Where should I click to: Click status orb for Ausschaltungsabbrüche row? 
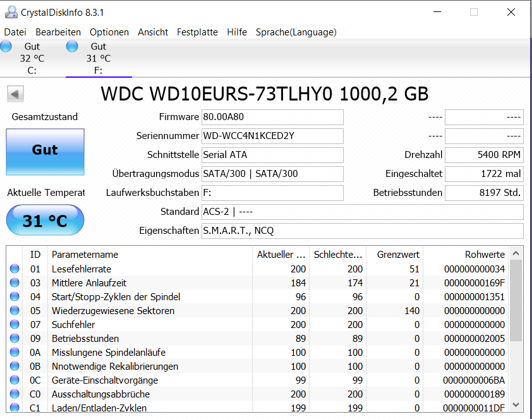(x=15, y=394)
